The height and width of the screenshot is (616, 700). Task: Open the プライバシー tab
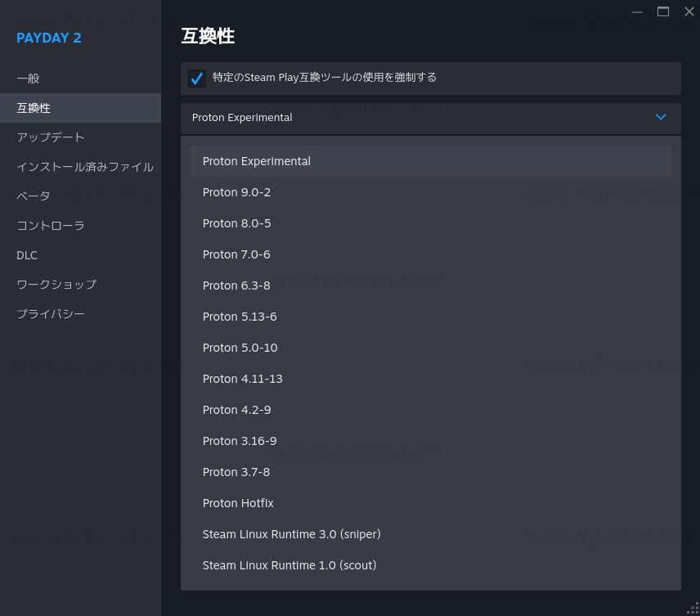click(x=80, y=314)
